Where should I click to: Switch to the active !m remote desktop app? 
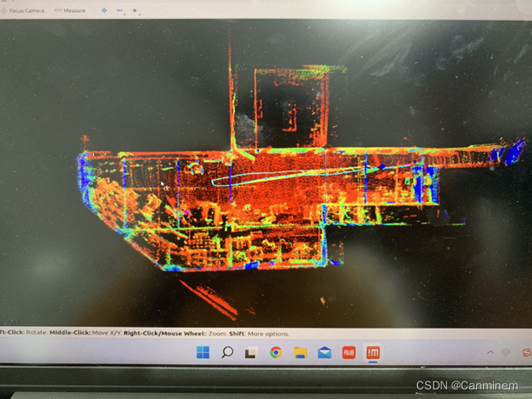(x=373, y=353)
